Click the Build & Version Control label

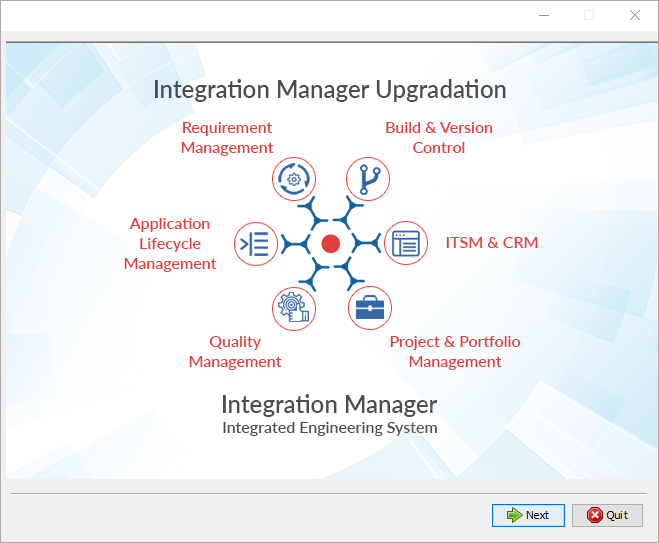[439, 138]
